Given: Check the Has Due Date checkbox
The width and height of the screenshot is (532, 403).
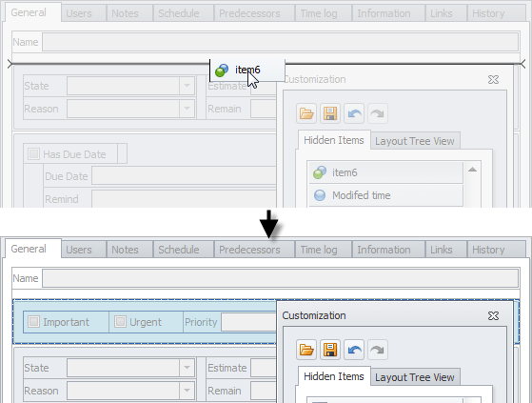Looking at the screenshot, I should pos(33,153).
